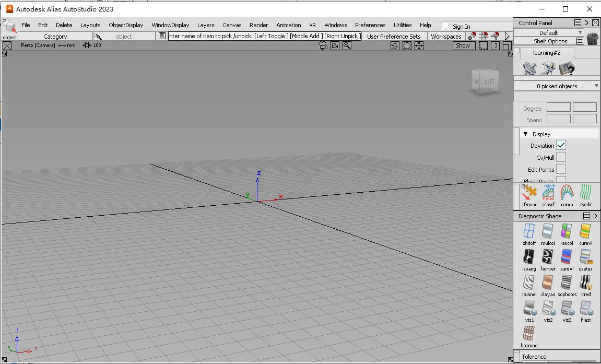Image resolution: width=601 pixels, height=364 pixels.
Task: Switch to the learning#2 shelf tab
Action: (x=547, y=53)
